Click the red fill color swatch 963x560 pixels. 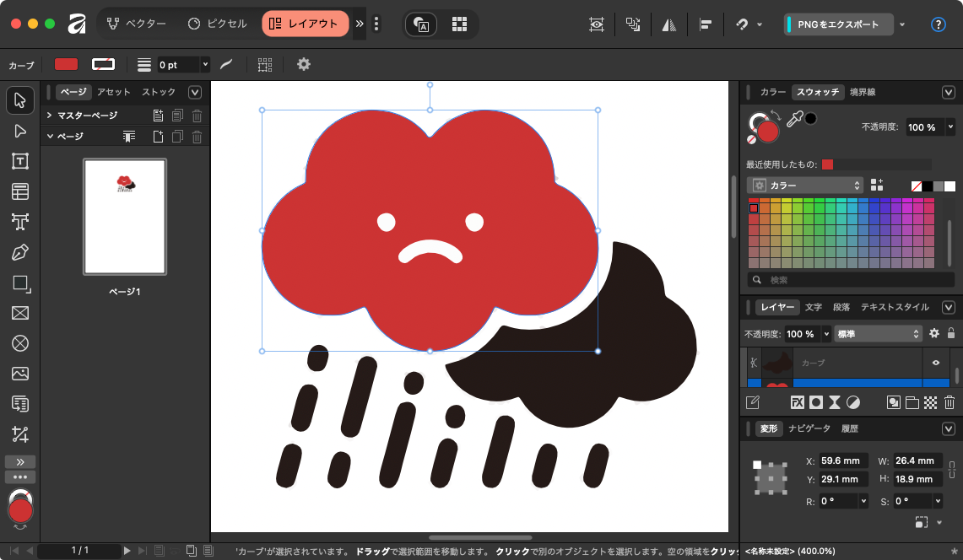pyautogui.click(x=66, y=65)
